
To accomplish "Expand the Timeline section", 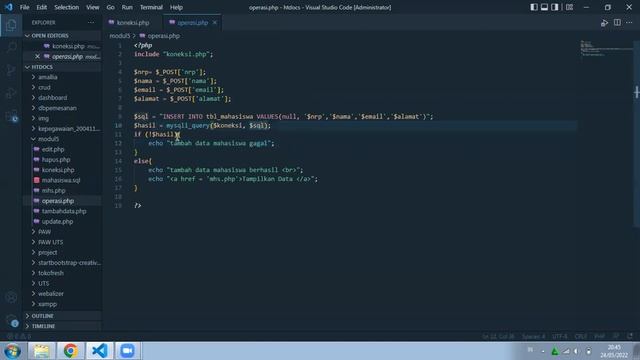I will pyautogui.click(x=62, y=326).
